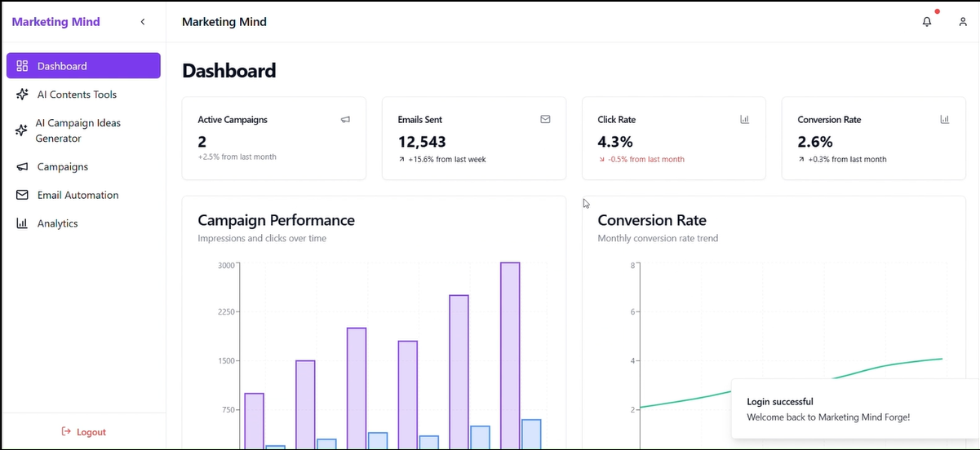Click the bar chart icon in Click Rate
Viewport: 980px width, 450px height.
[744, 120]
